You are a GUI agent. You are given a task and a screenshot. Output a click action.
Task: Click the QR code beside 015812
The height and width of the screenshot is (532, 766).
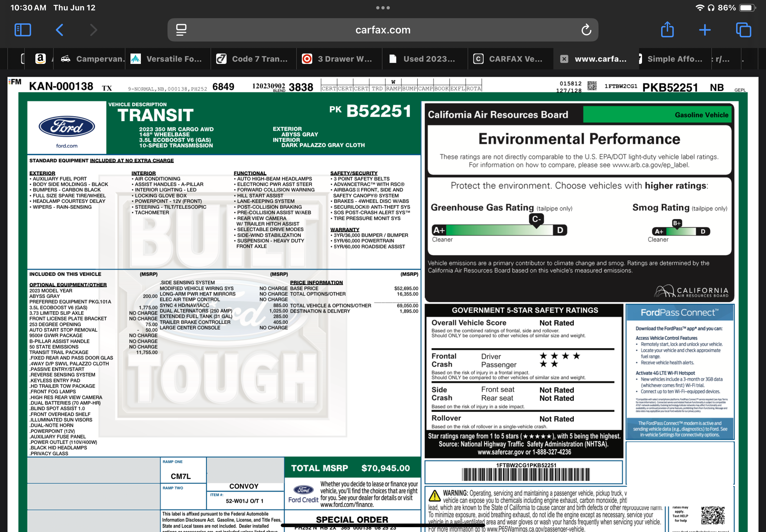[x=592, y=86]
